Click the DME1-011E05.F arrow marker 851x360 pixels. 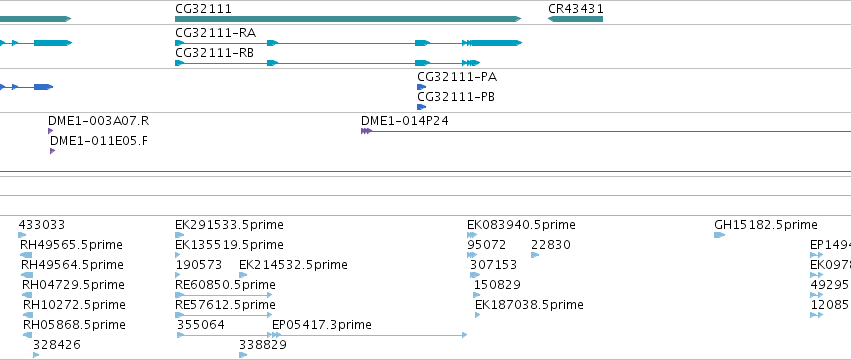click(x=53, y=151)
